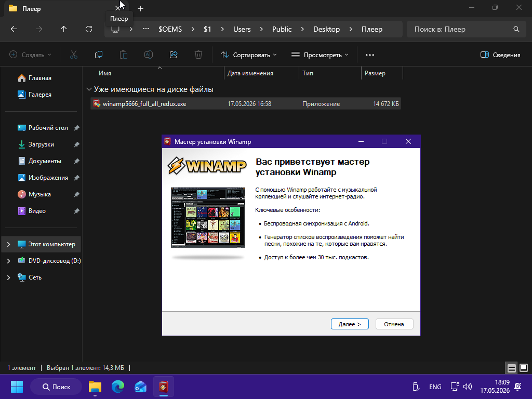Open Документы in the sidebar
This screenshot has width=532, height=399.
[x=45, y=161]
